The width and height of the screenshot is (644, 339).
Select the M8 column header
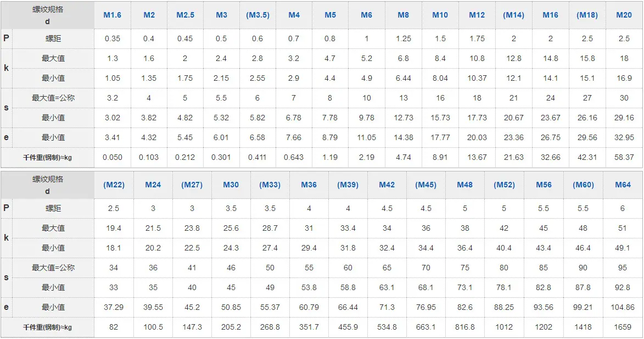point(404,15)
